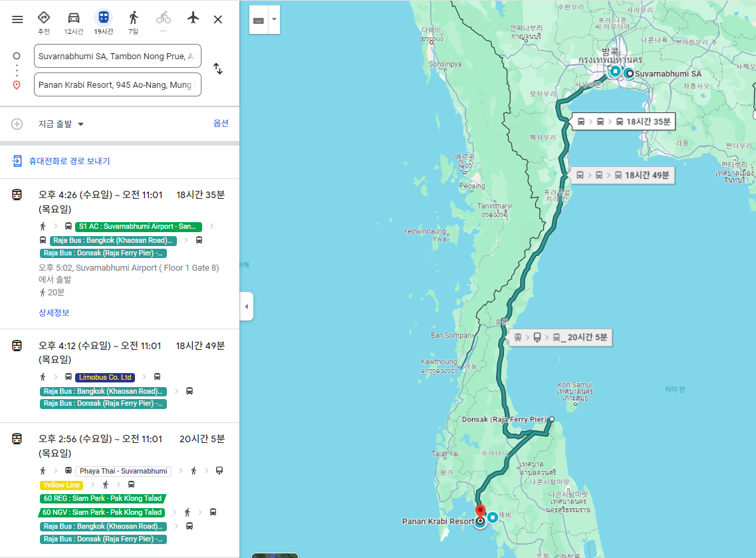Screen dimensions: 756x558
Task: Open the 옵션 route options
Action: coord(221,124)
